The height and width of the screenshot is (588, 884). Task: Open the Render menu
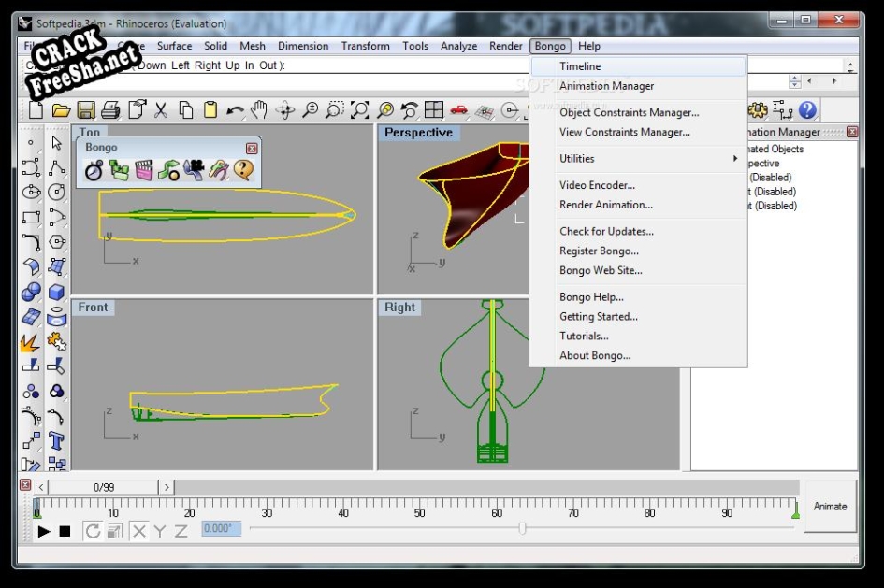(506, 46)
